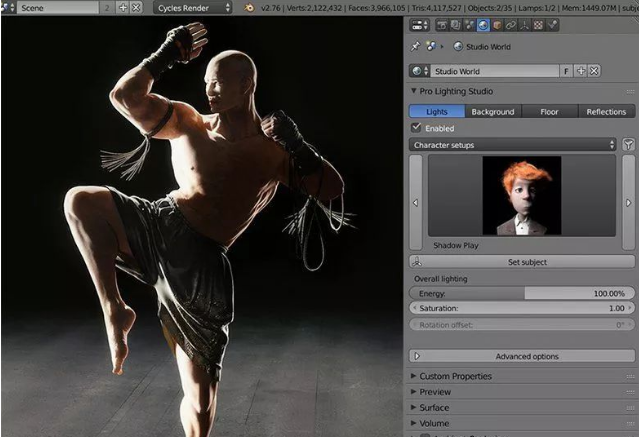Image resolution: width=639 pixels, height=437 pixels.
Task: Unlink Studio World with X icon
Action: 594,71
